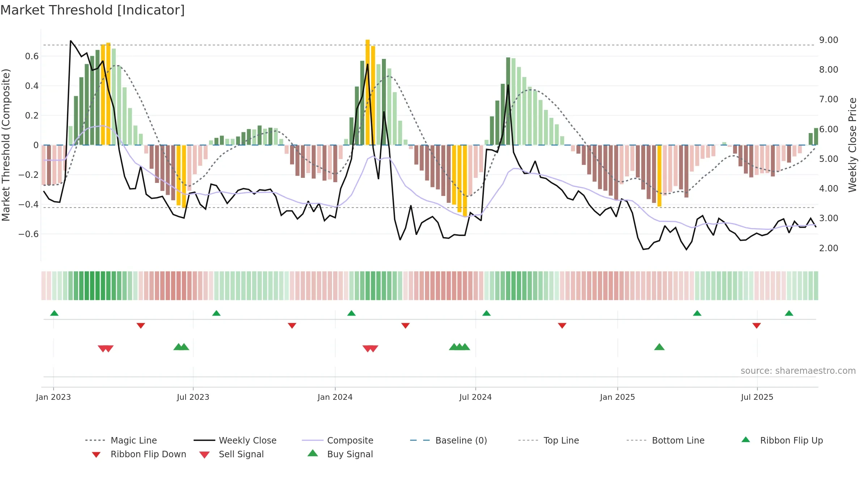This screenshot has width=868, height=488.
Task: Click the Market Threshold [Indicator] chart title
Action: (x=93, y=10)
